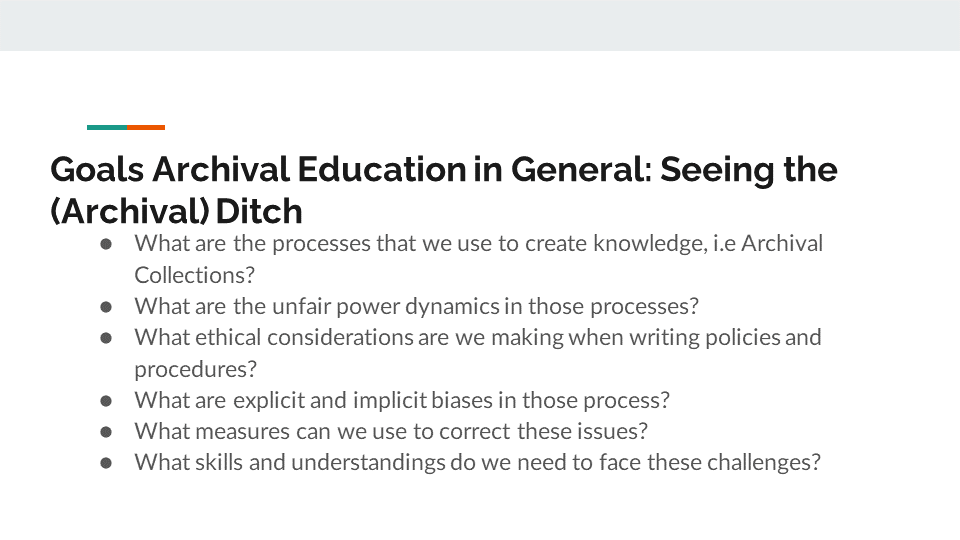The image size is (960, 540).
Task: Click the word "procedures?" on the wrapped line
Action: point(189,369)
